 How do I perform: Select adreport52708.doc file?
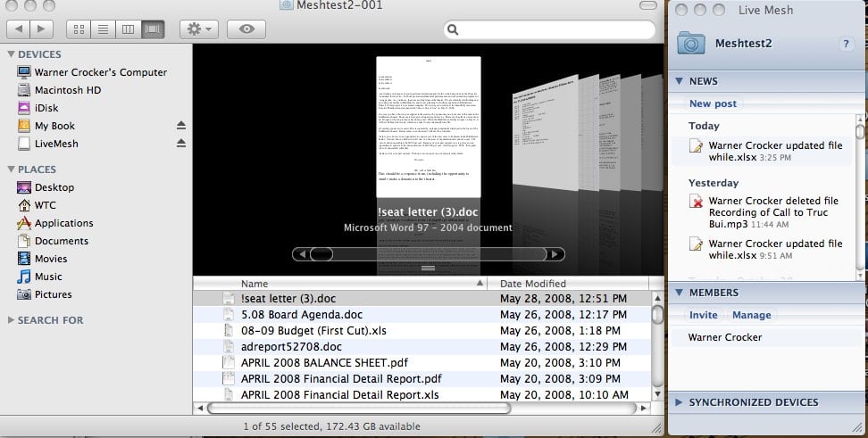coord(422,347)
